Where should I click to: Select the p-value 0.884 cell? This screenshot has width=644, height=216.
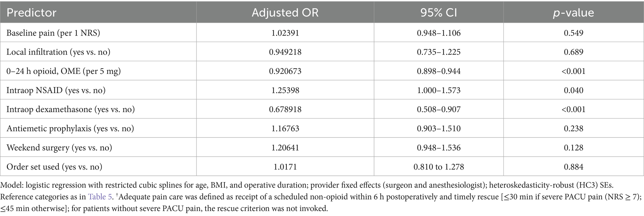pos(573,167)
